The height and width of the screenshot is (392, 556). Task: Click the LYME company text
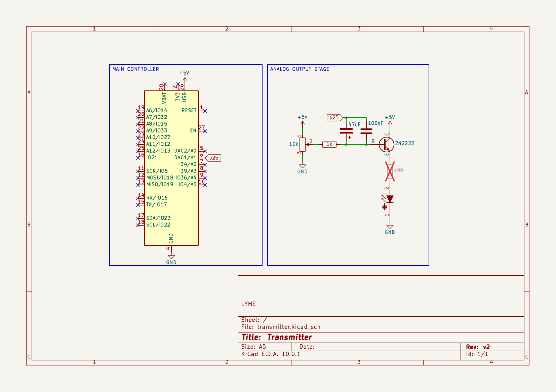[x=248, y=304]
